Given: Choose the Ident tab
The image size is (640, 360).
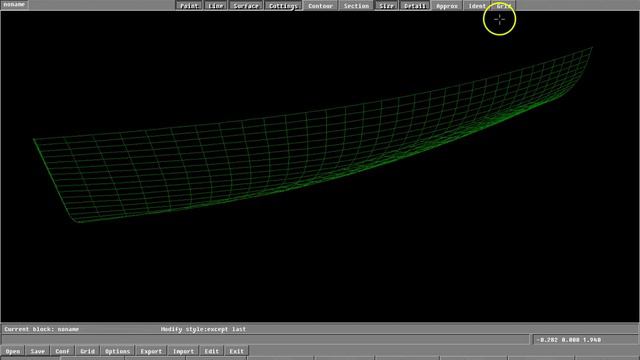Looking at the screenshot, I should [477, 6].
